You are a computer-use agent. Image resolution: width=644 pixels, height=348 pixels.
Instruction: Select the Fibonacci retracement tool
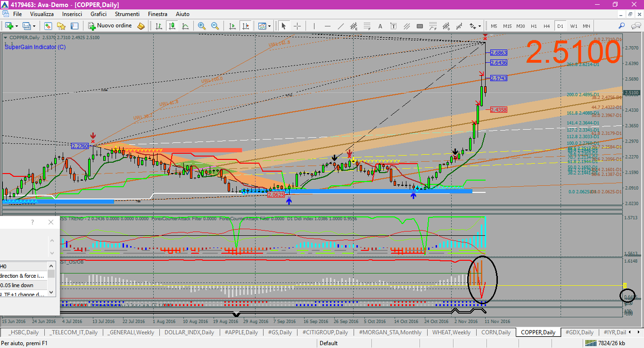(367, 26)
